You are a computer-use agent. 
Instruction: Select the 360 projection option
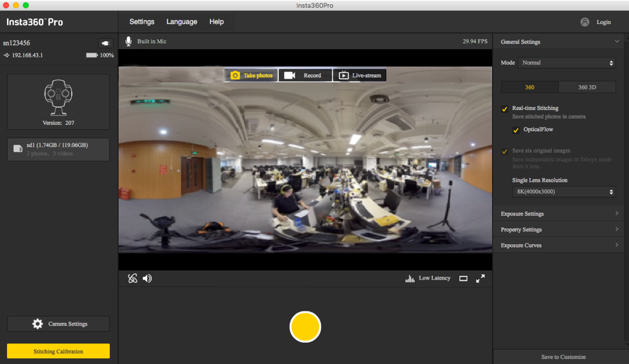click(530, 87)
